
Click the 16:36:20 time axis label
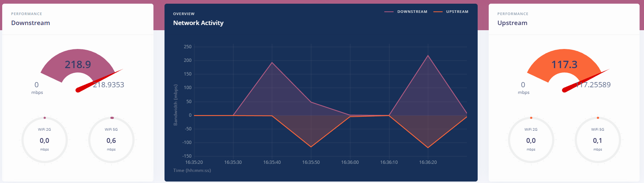tap(428, 162)
